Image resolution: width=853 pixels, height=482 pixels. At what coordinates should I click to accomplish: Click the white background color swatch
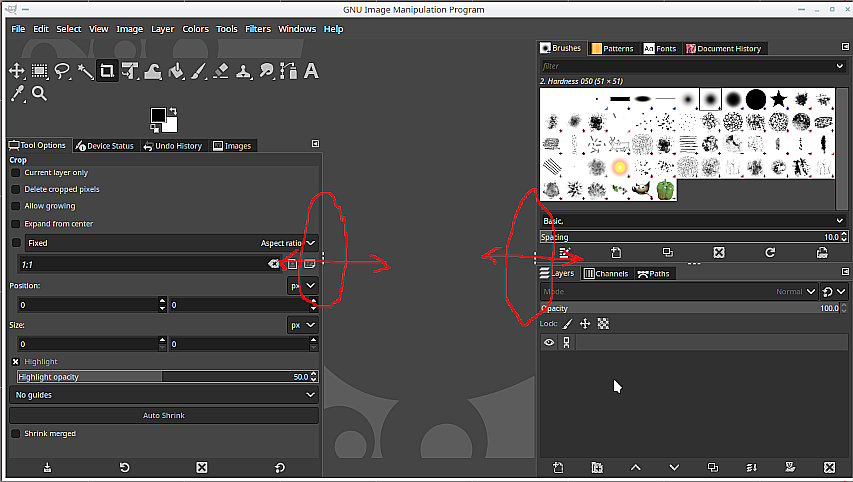coord(172,127)
